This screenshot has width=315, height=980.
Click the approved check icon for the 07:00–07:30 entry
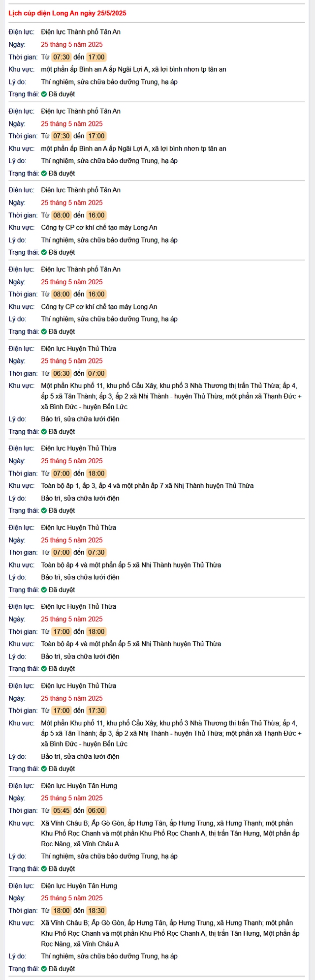click(44, 590)
